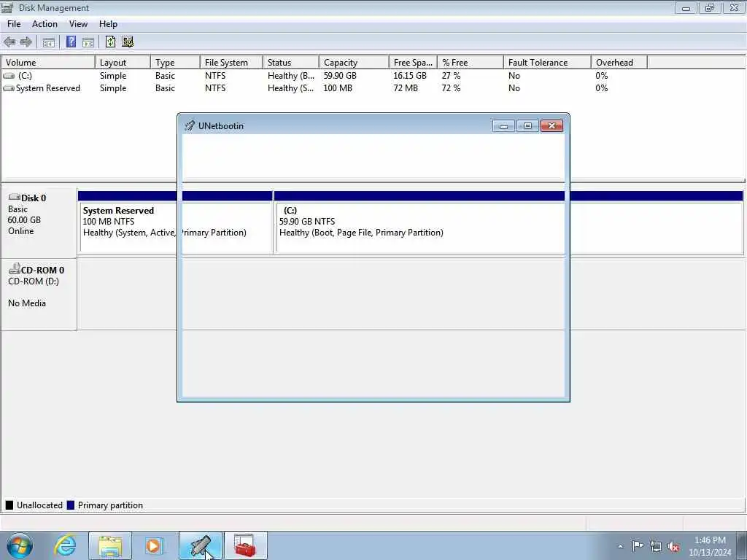The image size is (747, 560).
Task: Click the 100 MB capacity cell
Action: click(338, 88)
